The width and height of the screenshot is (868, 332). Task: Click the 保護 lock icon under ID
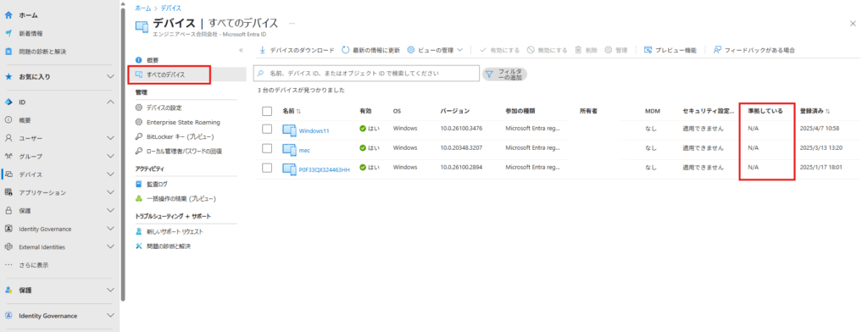[8, 210]
